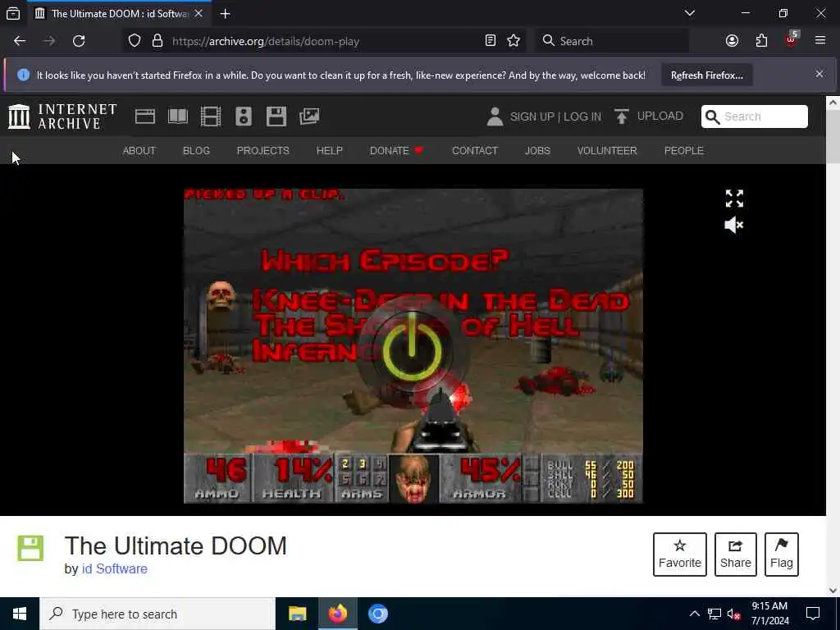
Task: Click the UPLOAD link
Action: coord(660,116)
